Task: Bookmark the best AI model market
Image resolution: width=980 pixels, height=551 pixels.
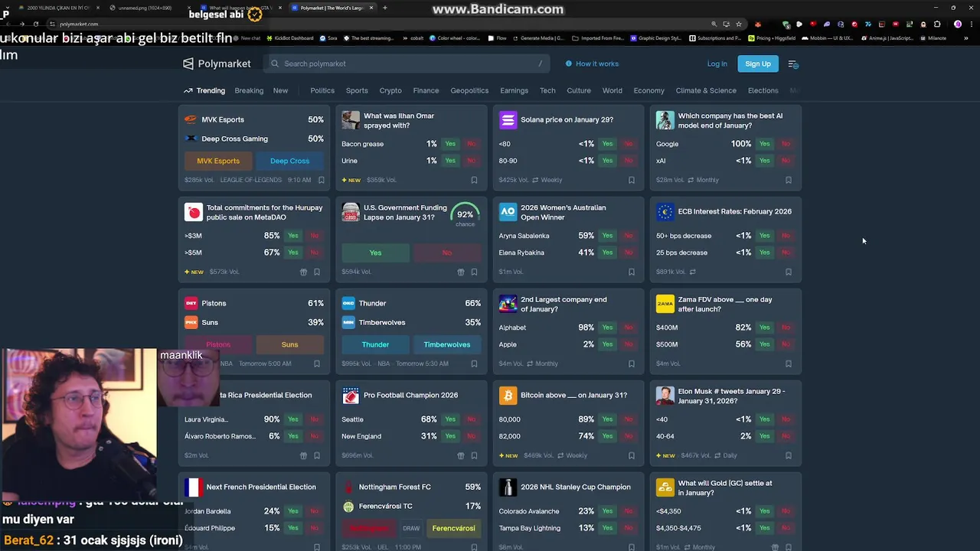Action: [789, 181]
